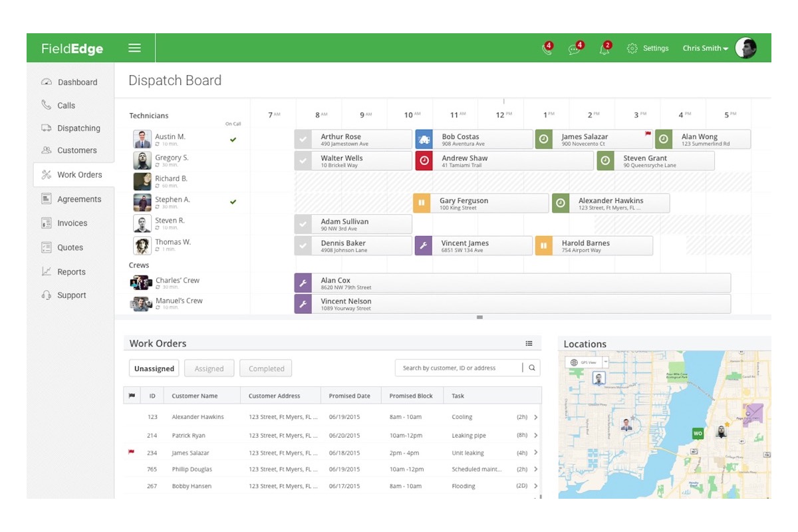The width and height of the screenshot is (798, 532).
Task: Select Charles' Crew row
Action: pyautogui.click(x=165, y=283)
